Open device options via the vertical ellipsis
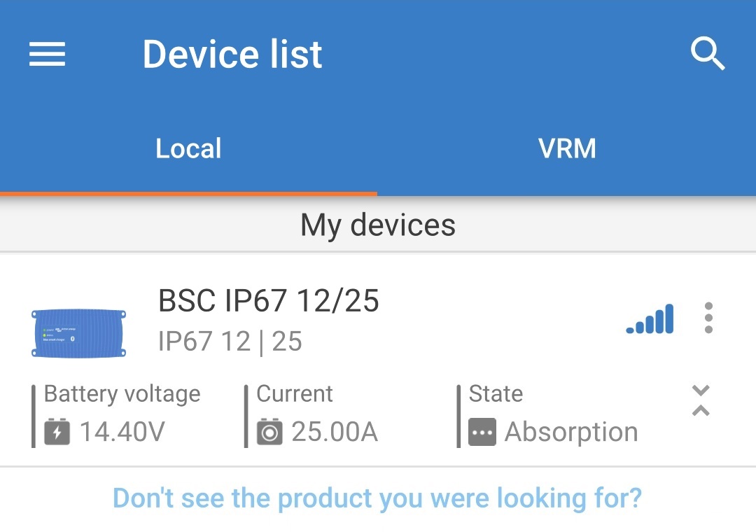The height and width of the screenshot is (532, 756). [x=708, y=317]
